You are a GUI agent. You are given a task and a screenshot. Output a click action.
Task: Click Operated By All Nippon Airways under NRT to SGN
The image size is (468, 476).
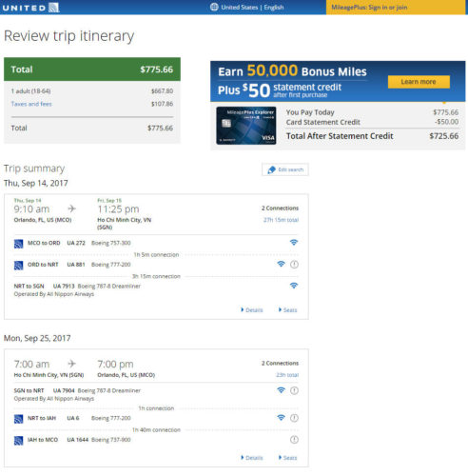(54, 294)
